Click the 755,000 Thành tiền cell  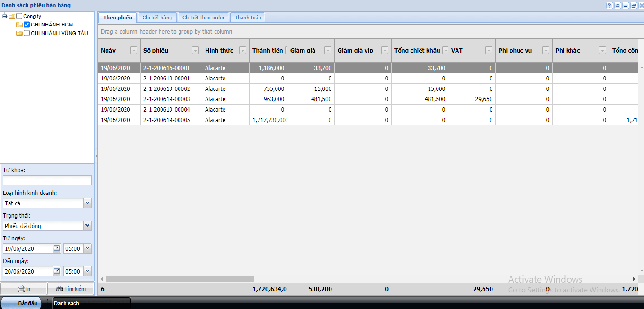pos(268,89)
